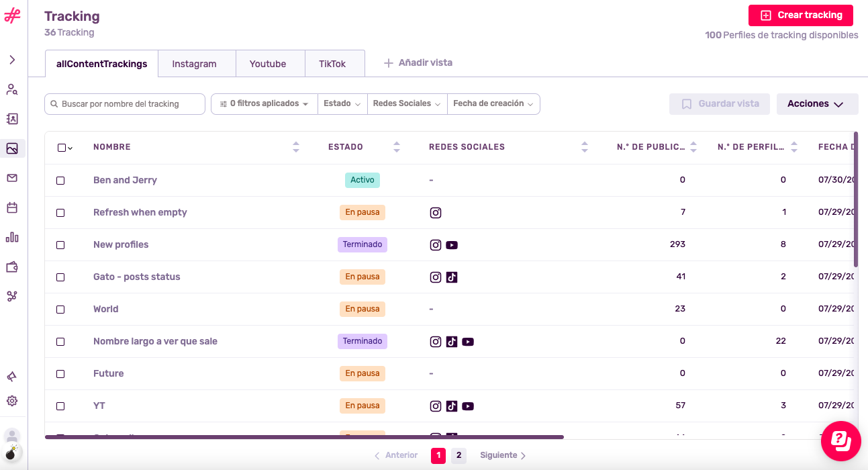The image size is (868, 470).
Task: Select the New profiles row checkbox
Action: 60,245
